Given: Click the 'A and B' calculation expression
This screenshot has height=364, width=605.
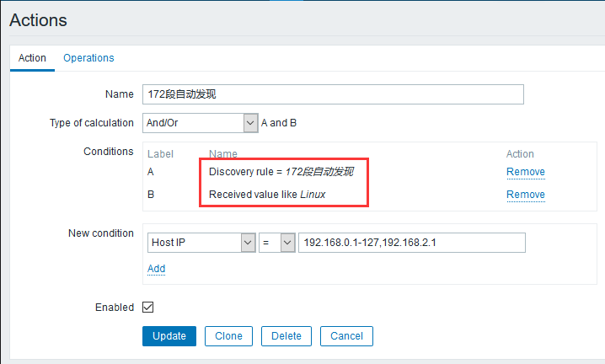Looking at the screenshot, I should click(x=279, y=123).
